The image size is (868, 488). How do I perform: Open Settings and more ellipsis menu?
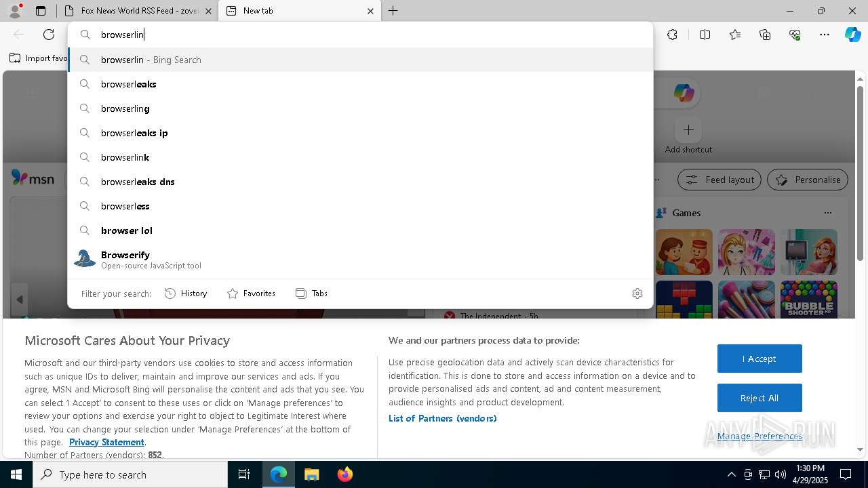pos(825,35)
